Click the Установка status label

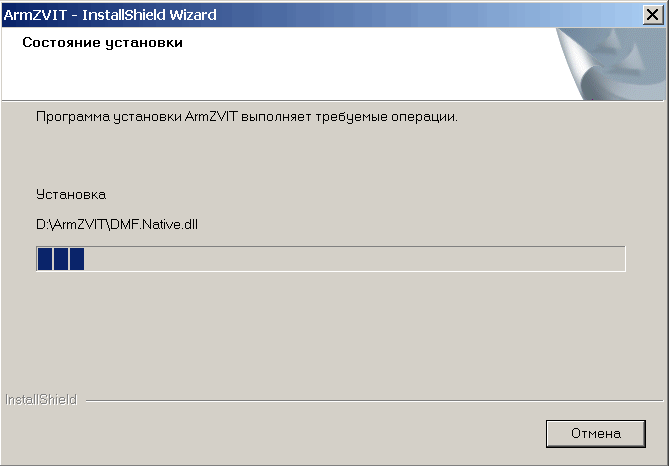(71, 195)
